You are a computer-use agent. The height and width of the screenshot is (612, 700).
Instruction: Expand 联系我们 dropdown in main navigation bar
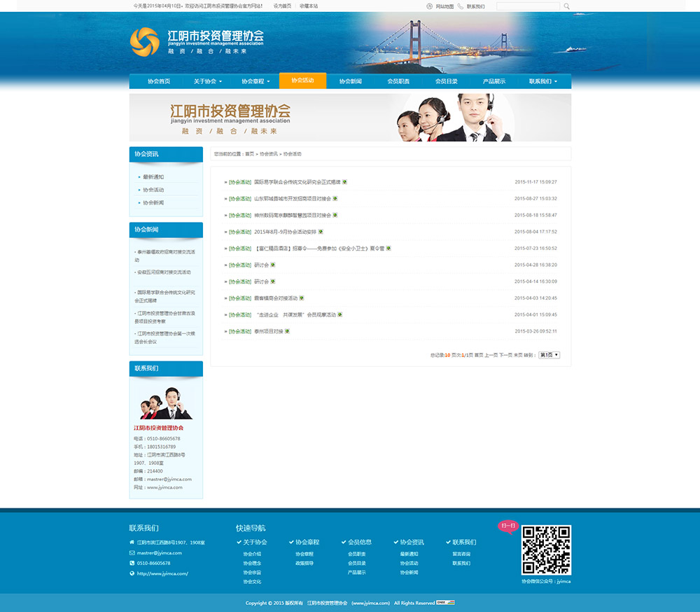tap(542, 81)
